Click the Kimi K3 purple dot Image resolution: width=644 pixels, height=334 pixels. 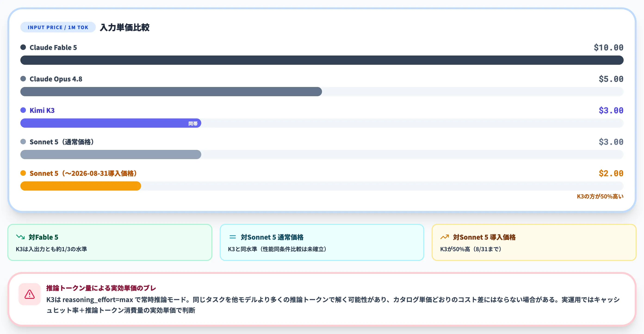tap(23, 110)
